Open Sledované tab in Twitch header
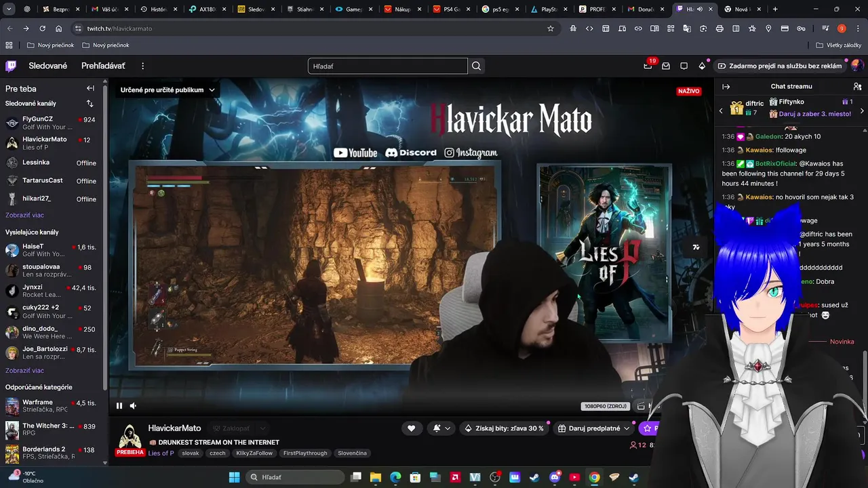The width and height of the screenshot is (868, 488). [47, 66]
